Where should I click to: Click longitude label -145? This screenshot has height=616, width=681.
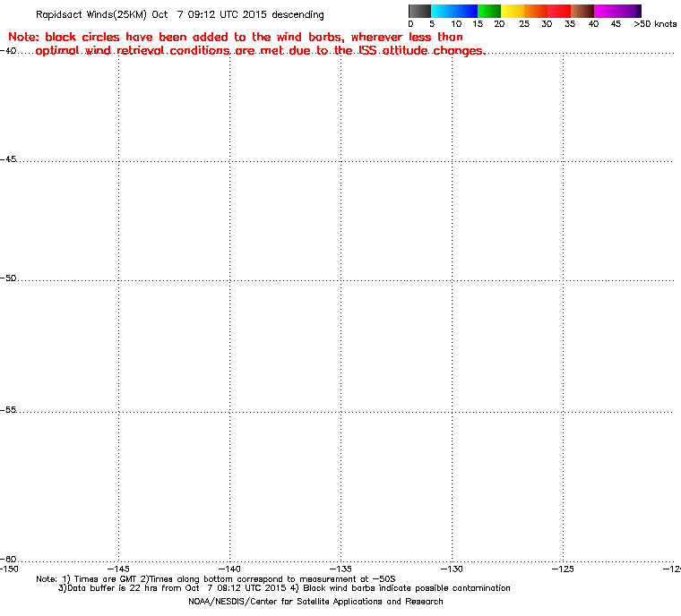[x=118, y=569]
